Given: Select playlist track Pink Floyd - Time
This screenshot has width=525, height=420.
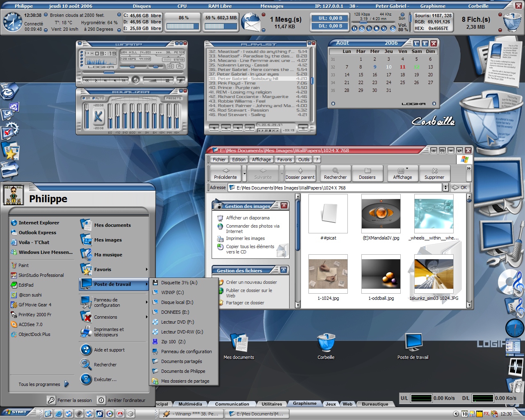Looking at the screenshot, I should 258,83.
